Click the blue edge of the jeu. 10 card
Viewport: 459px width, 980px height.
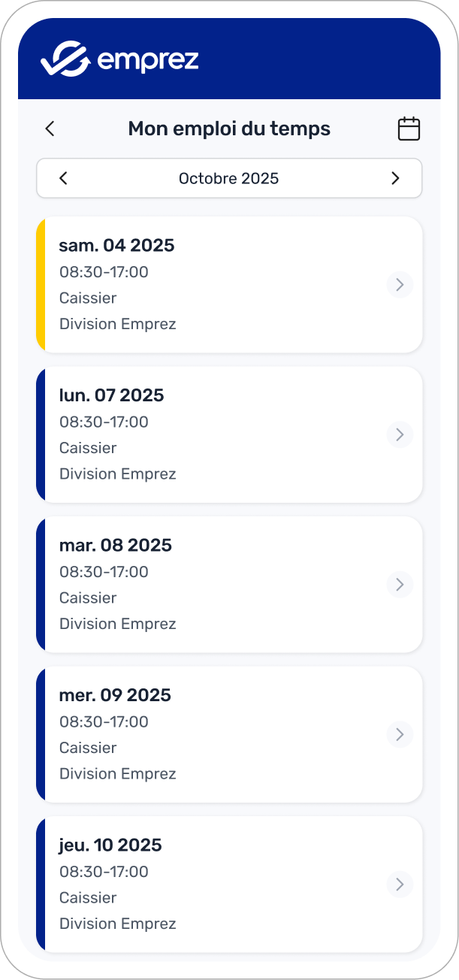click(40, 885)
